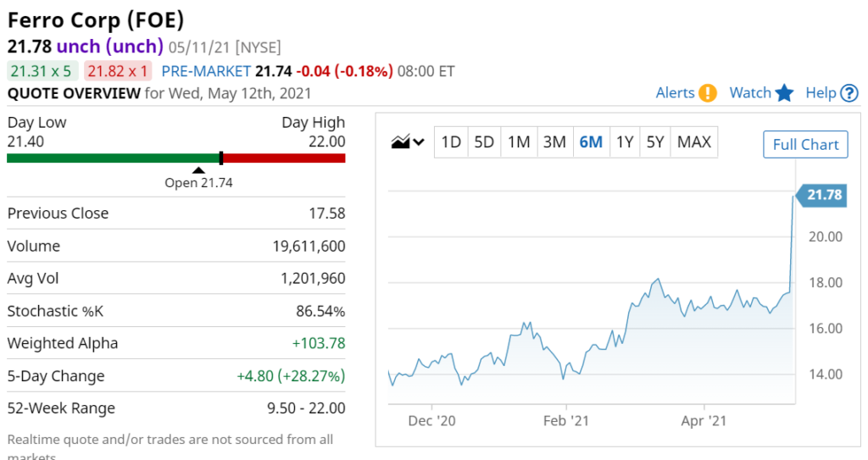
Task: Click the Watch link
Action: coord(750,93)
